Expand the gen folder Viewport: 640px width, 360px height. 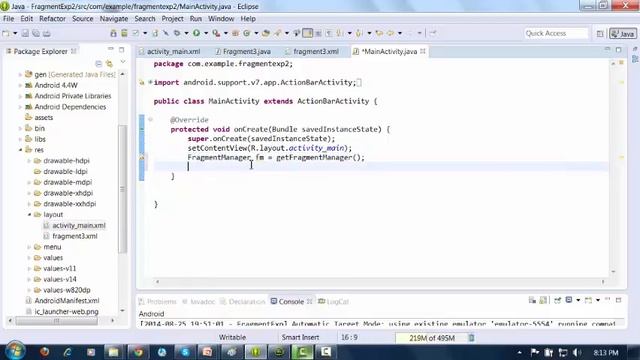coord(20,75)
